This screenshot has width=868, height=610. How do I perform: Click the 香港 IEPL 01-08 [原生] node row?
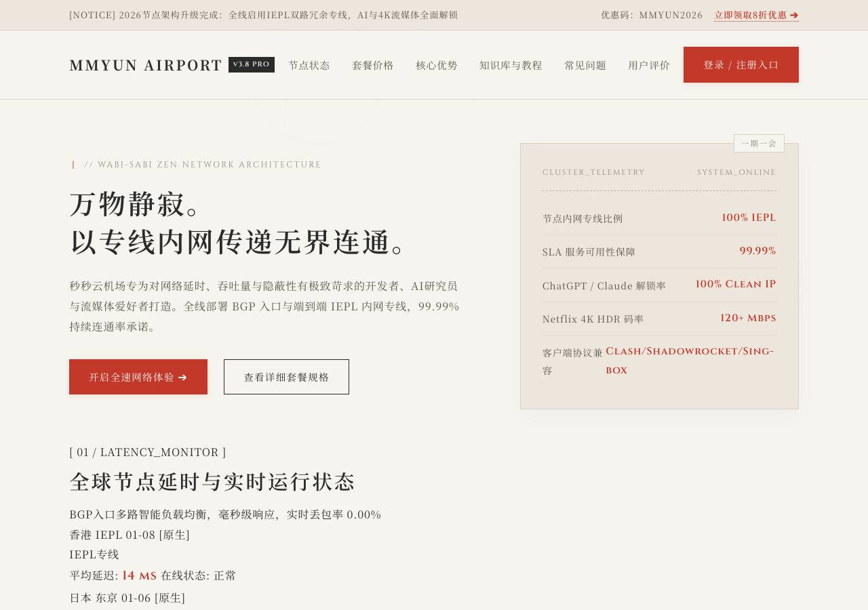(x=130, y=535)
